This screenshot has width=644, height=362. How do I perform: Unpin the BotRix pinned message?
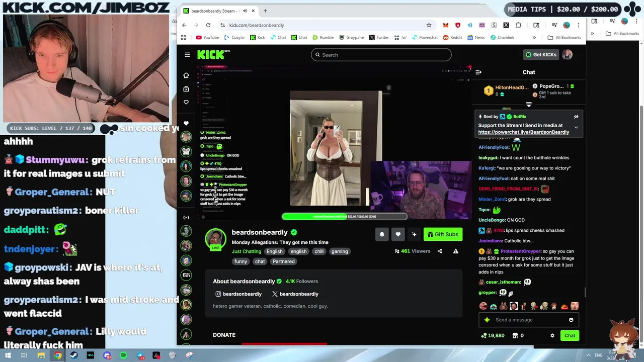tap(576, 117)
